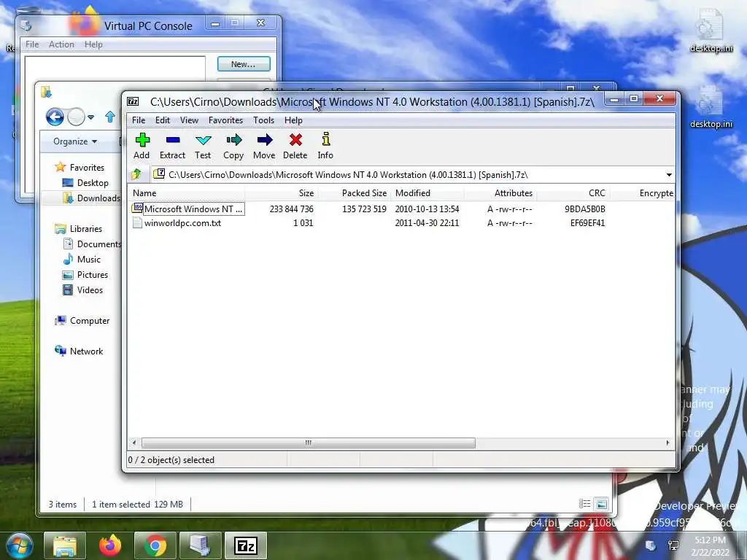Select Desktop in Explorer sidebar
This screenshot has width=747, height=560.
click(x=86, y=183)
